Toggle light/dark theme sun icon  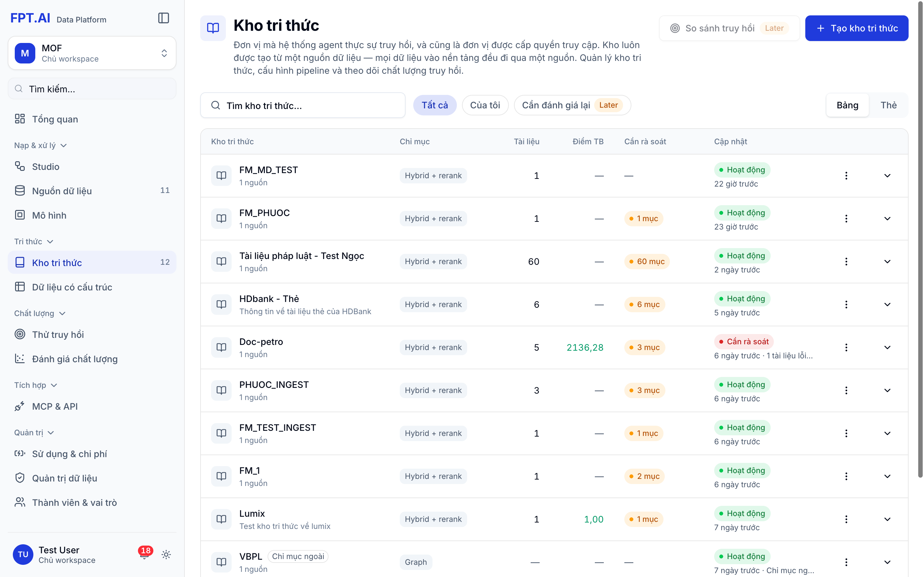[166, 555]
